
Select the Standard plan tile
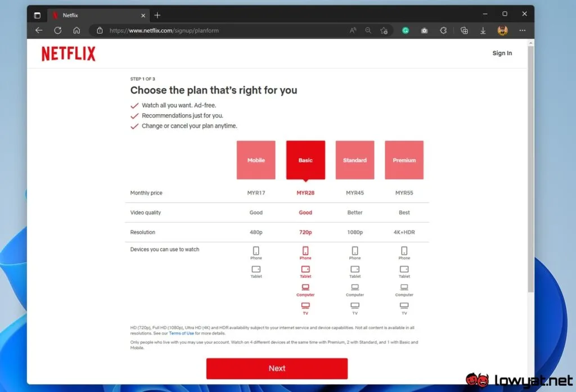click(355, 160)
